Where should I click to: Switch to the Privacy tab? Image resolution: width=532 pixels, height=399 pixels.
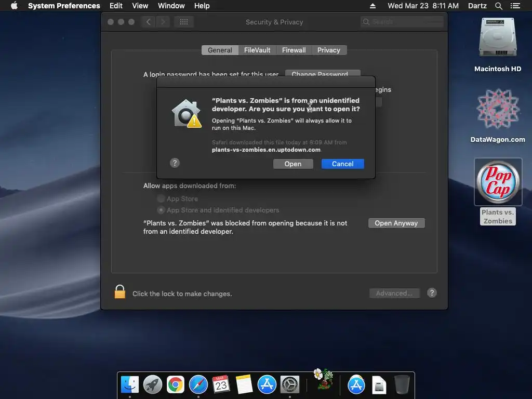click(x=329, y=50)
